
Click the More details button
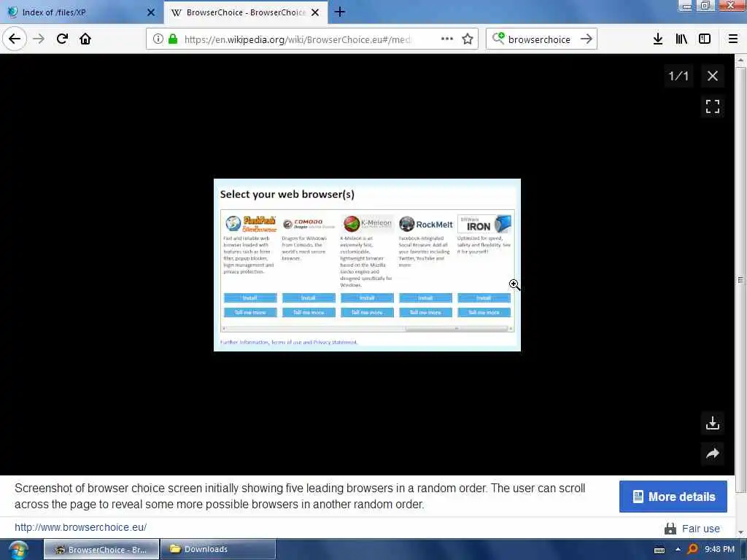click(673, 497)
